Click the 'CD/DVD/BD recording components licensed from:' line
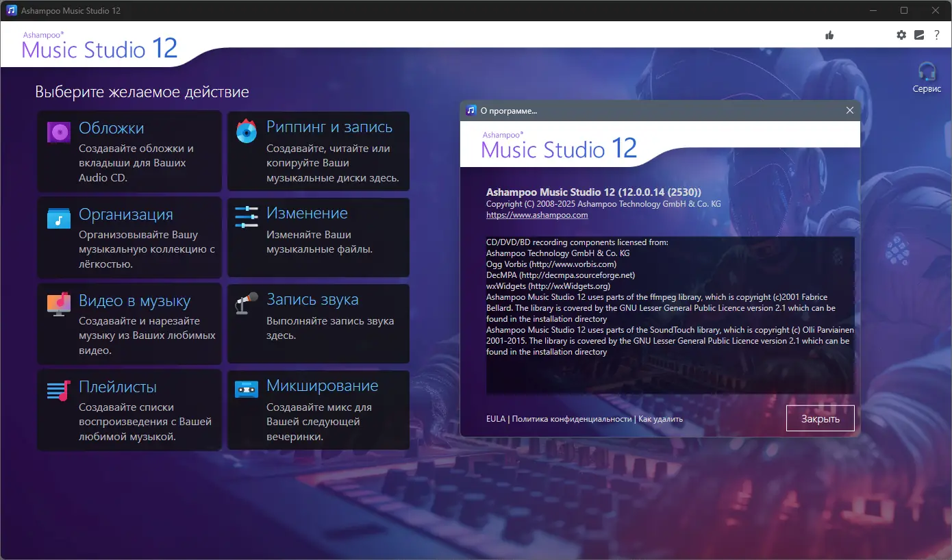The width and height of the screenshot is (952, 560). coord(577,242)
